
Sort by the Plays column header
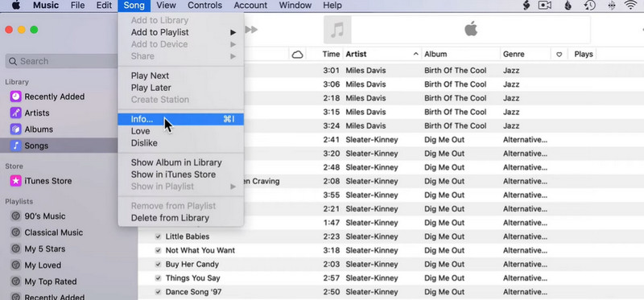click(584, 54)
